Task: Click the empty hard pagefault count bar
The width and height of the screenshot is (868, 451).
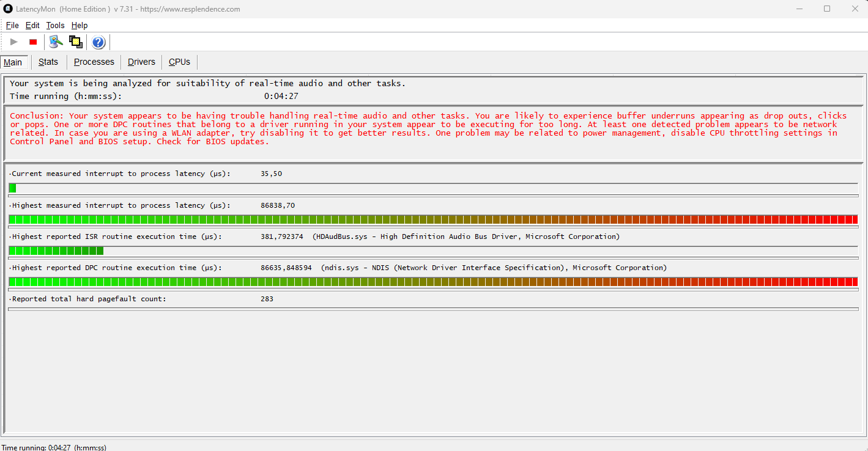Action: 433,309
